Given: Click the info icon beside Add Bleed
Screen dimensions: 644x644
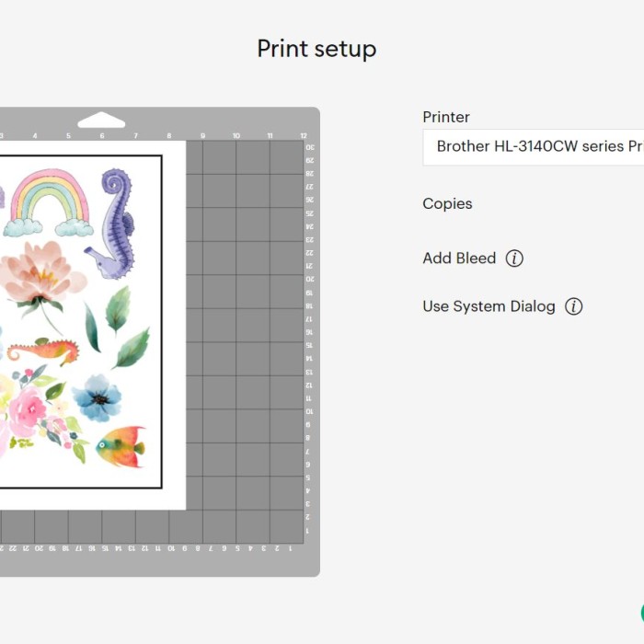Looking at the screenshot, I should coord(514,259).
